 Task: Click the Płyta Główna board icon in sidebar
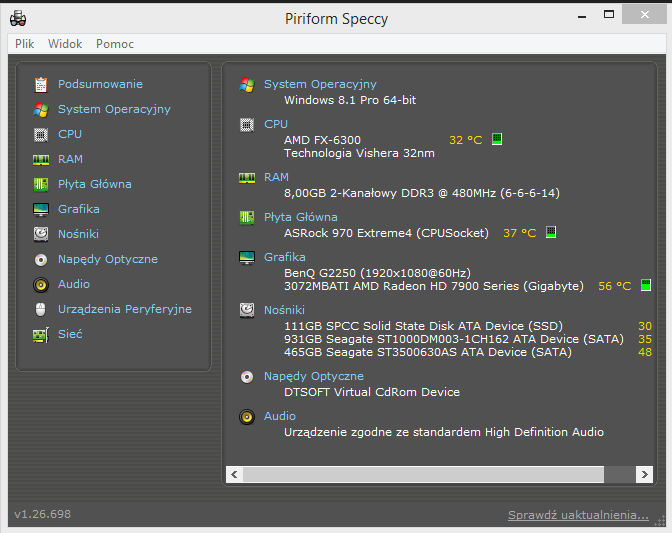pyautogui.click(x=41, y=184)
